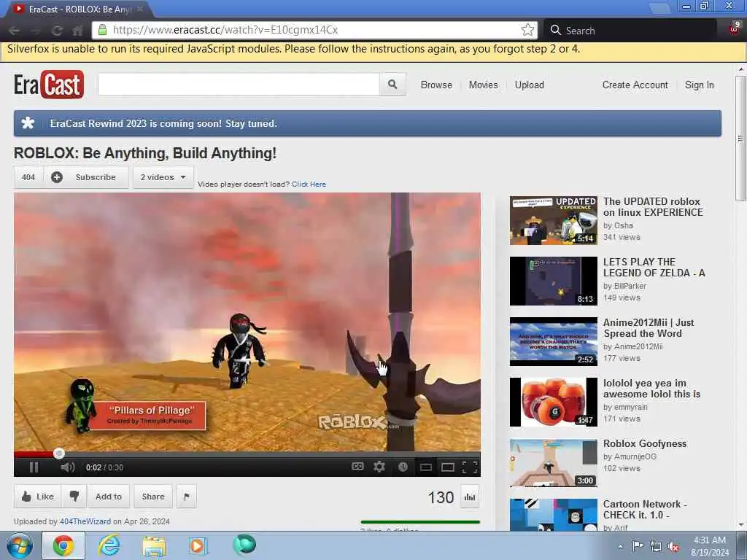Open the Windows Start menu
This screenshot has height=560, width=747.
[x=19, y=545]
